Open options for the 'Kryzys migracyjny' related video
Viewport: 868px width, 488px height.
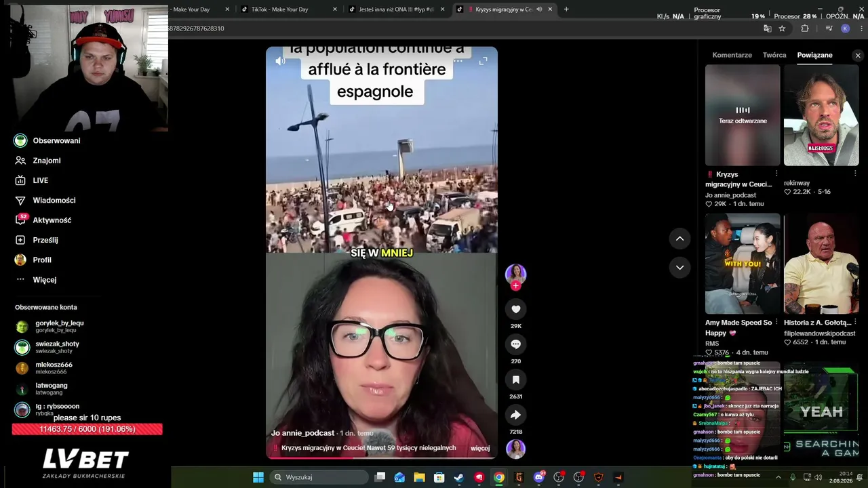click(x=776, y=174)
